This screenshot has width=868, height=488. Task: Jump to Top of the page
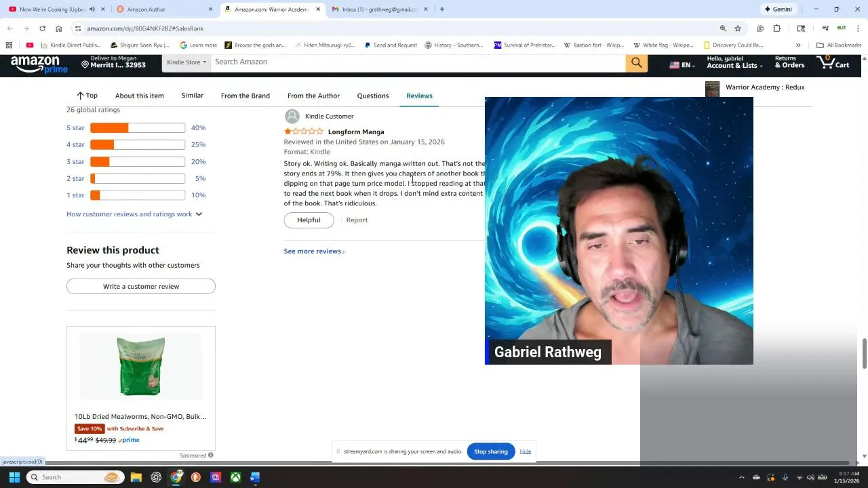click(87, 96)
